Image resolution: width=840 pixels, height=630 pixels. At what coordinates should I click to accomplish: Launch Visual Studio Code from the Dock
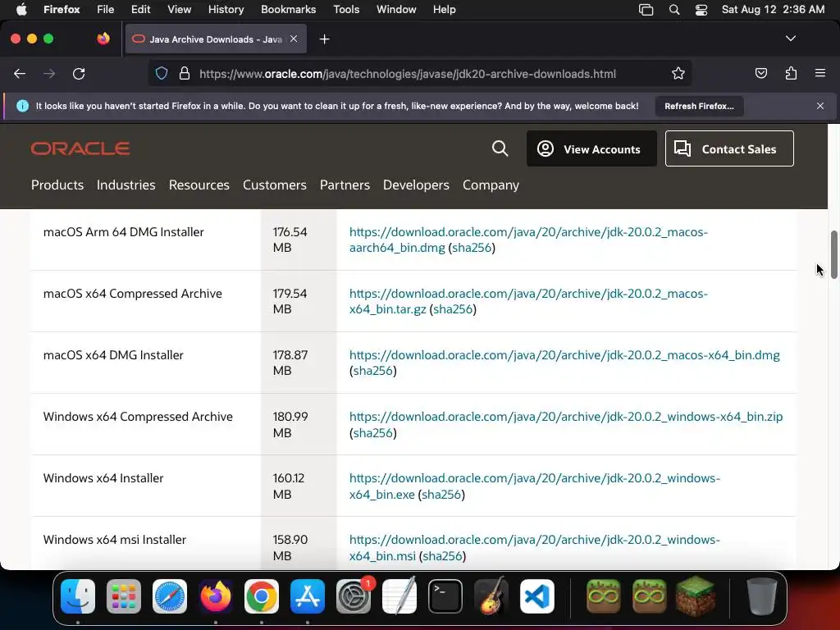coord(536,596)
